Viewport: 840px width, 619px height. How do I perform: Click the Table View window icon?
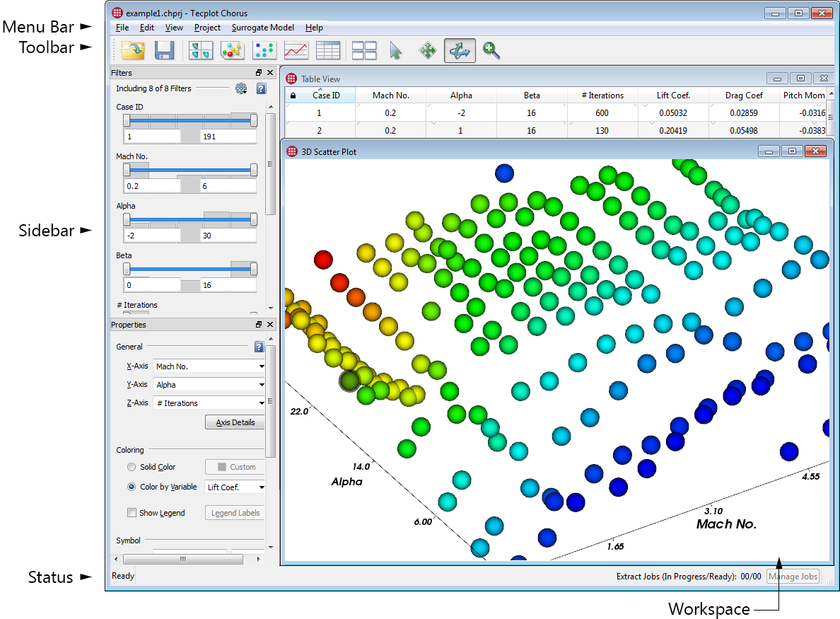pyautogui.click(x=291, y=79)
